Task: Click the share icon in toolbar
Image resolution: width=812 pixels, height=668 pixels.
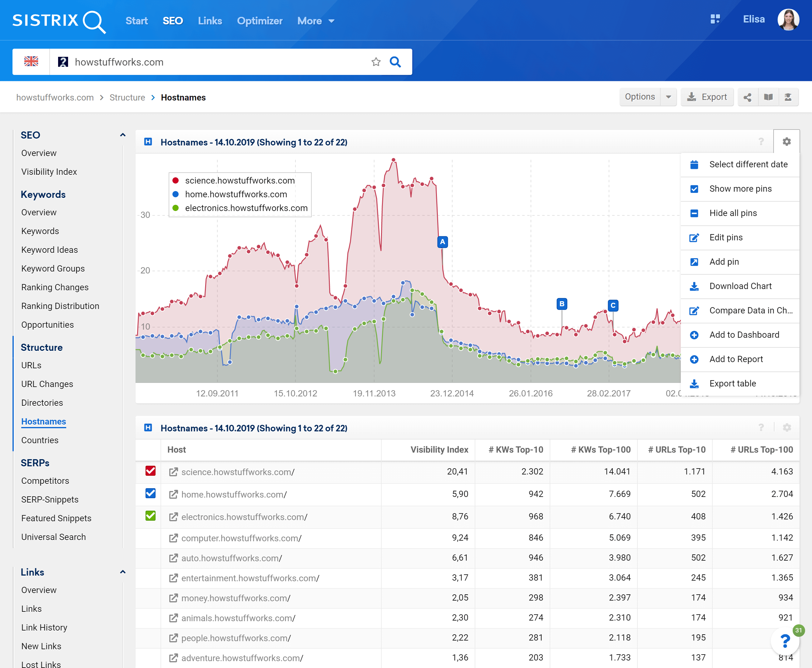Action: (747, 97)
